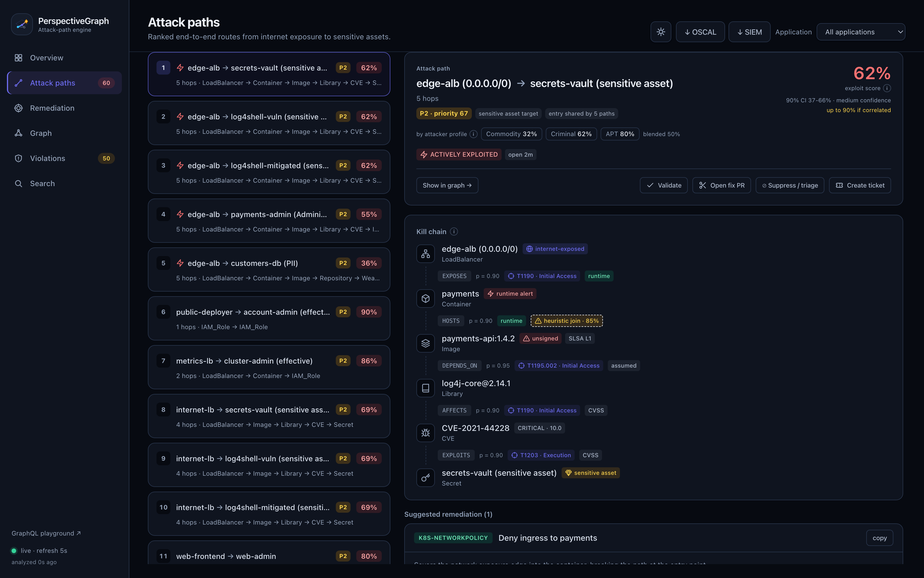924x578 pixels.
Task: Select path 3 edge-alb to log4shell-mitigated
Action: point(269,172)
